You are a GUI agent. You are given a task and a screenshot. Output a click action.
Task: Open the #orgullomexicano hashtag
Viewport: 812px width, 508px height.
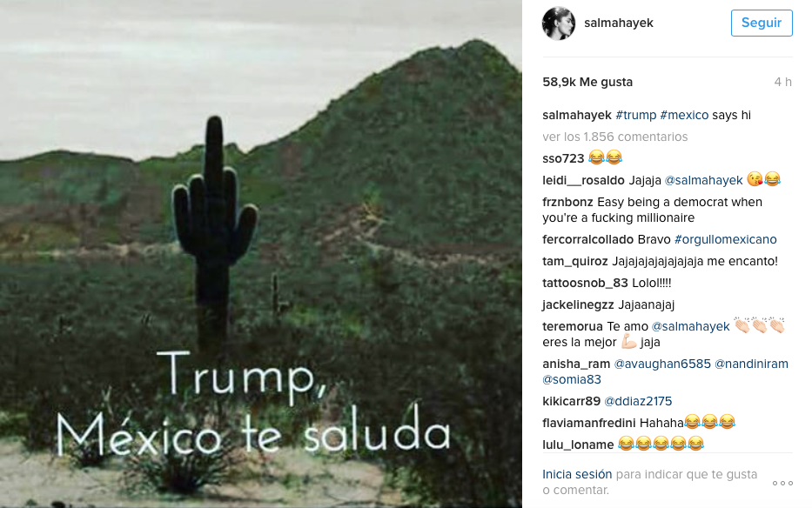coord(726,239)
